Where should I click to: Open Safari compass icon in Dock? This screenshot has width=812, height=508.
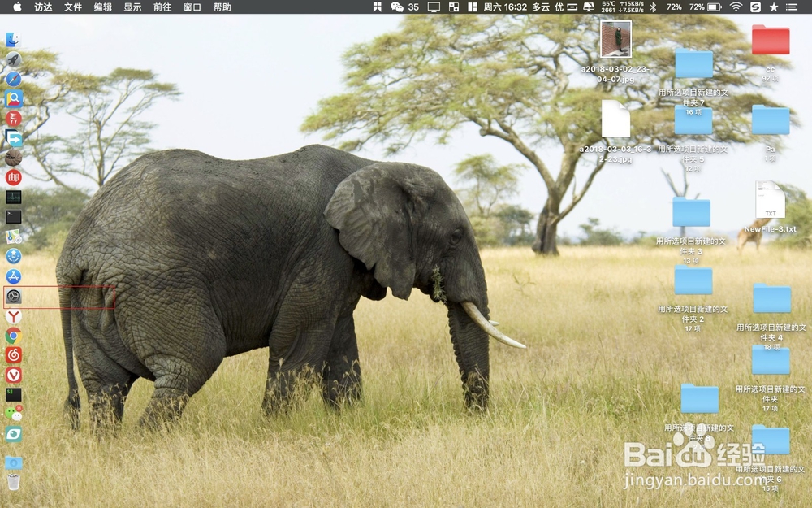(13, 79)
